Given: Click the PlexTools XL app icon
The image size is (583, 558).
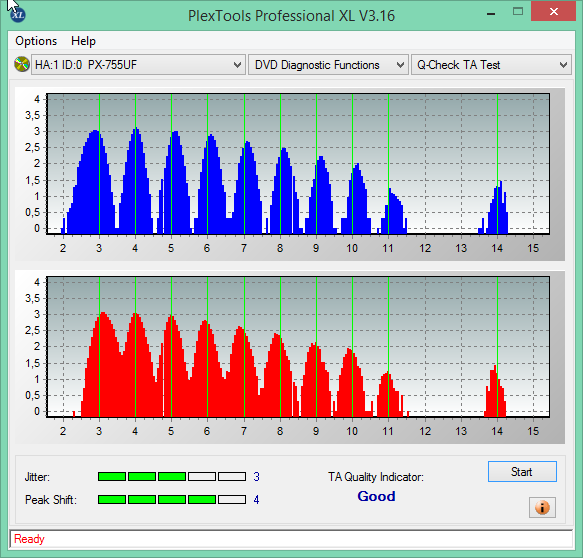Looking at the screenshot, I should [x=17, y=15].
